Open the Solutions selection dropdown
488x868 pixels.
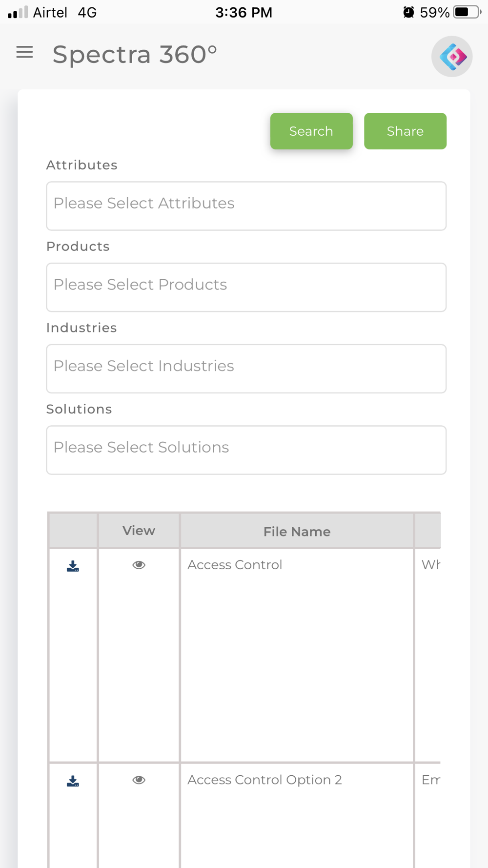coord(246,450)
